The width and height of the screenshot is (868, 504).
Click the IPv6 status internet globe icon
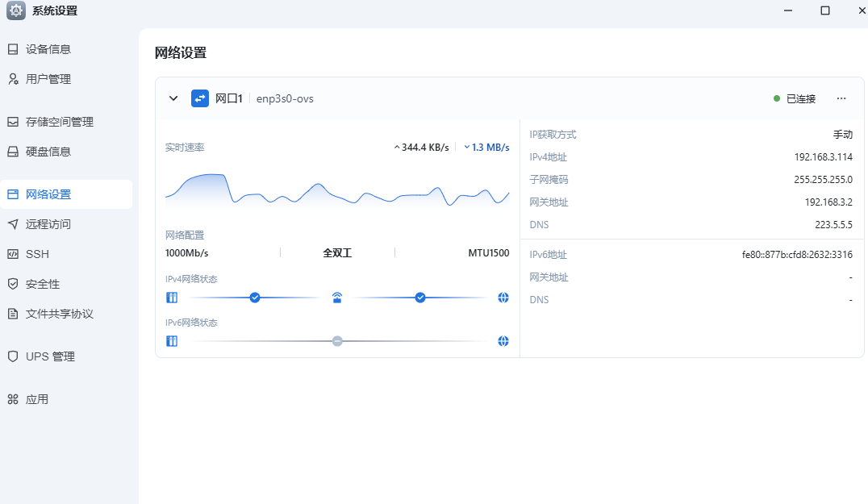pyautogui.click(x=503, y=341)
